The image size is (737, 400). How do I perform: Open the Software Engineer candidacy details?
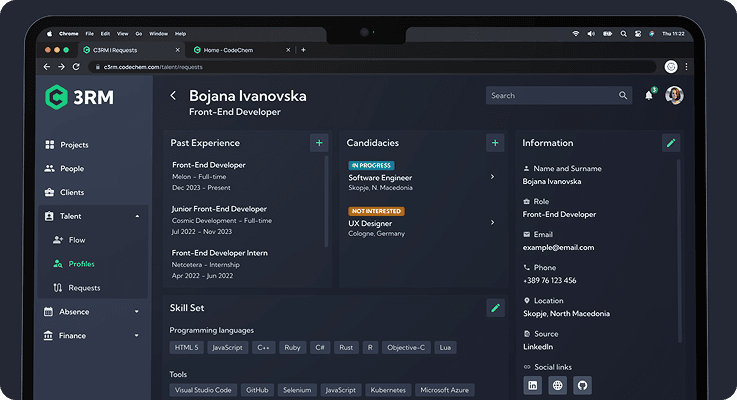422,177
